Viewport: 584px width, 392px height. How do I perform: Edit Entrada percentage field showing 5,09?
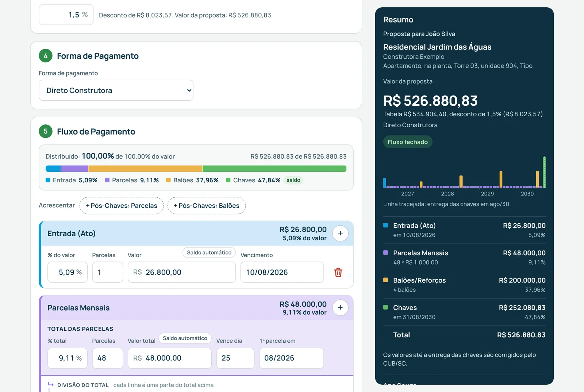coord(68,272)
